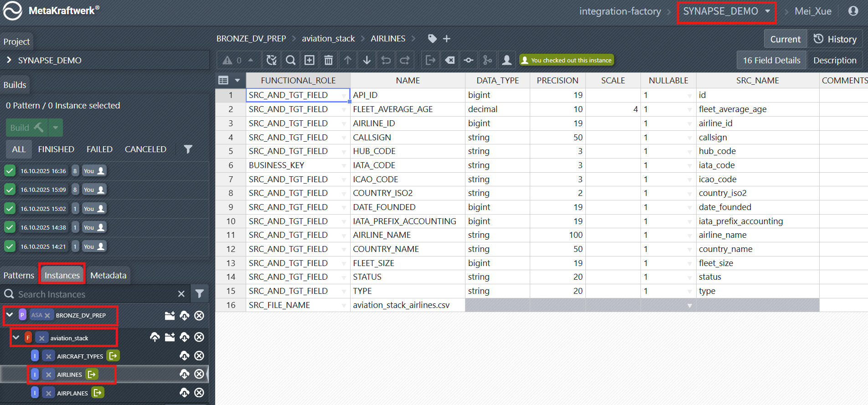This screenshot has height=405, width=868.
Task: Toggle the FAILED builds filter
Action: point(99,149)
